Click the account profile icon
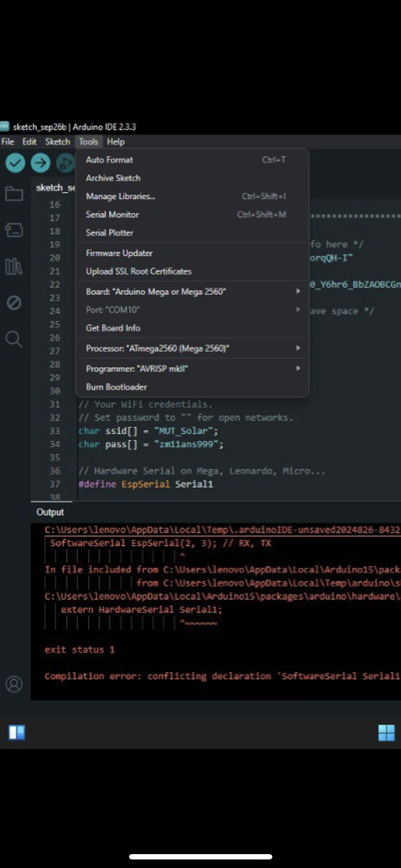This screenshot has width=401, height=868. pos(14,684)
